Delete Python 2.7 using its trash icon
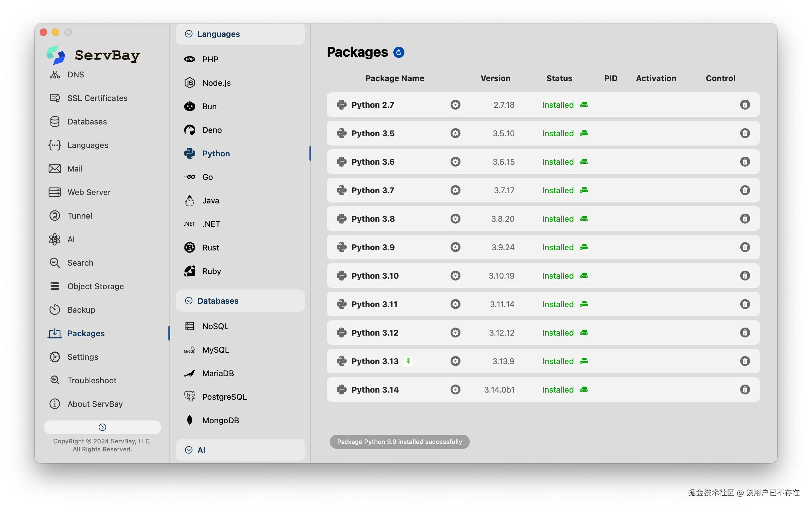The height and width of the screenshot is (509, 812). pyautogui.click(x=745, y=105)
